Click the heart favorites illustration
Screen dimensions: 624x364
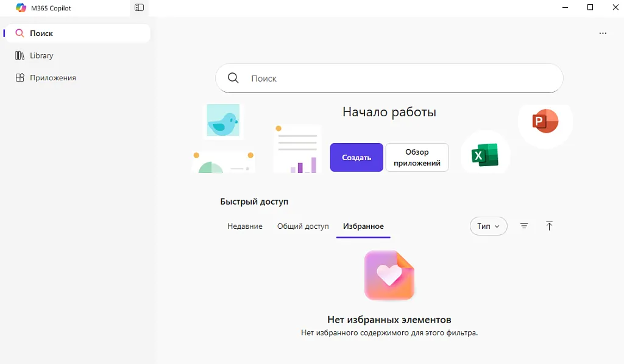389,275
